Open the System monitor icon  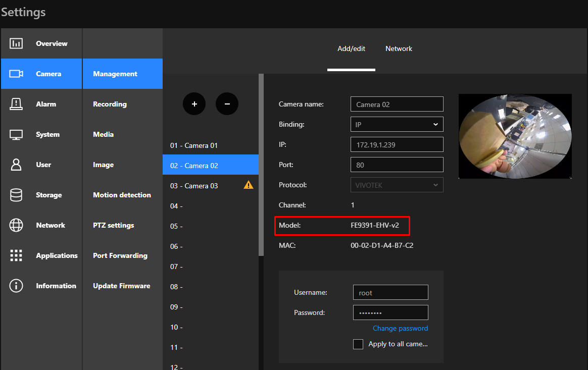pos(16,134)
